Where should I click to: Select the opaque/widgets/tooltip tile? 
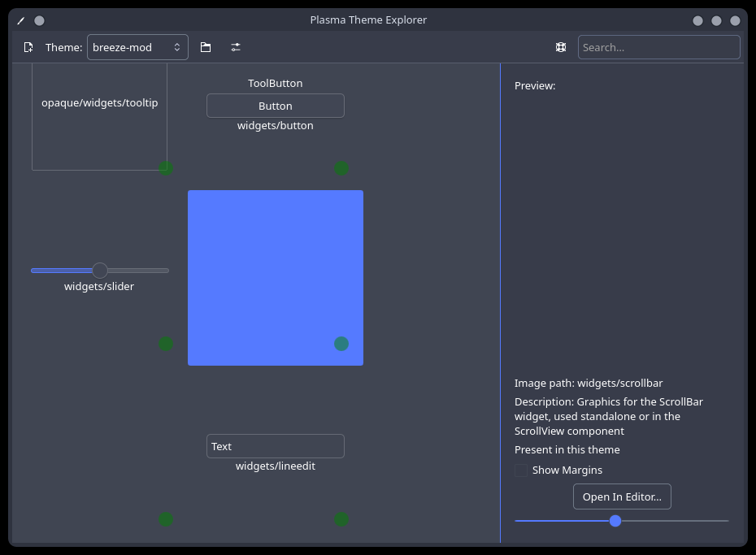tap(99, 114)
